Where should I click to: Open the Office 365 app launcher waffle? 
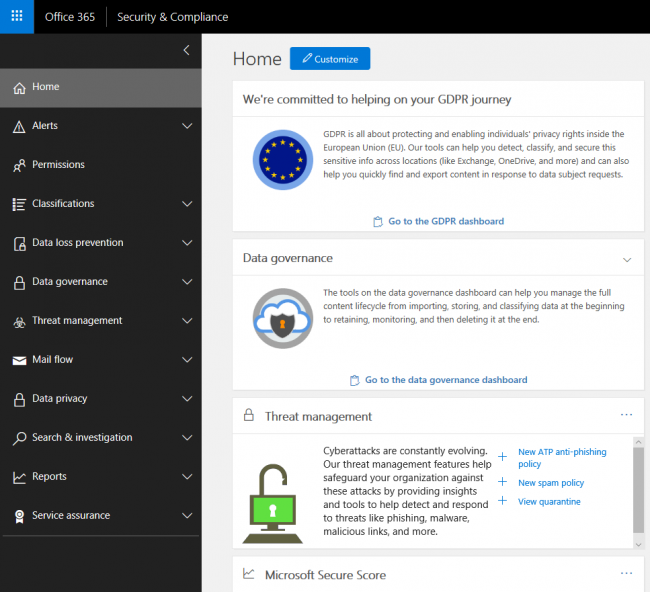click(17, 17)
